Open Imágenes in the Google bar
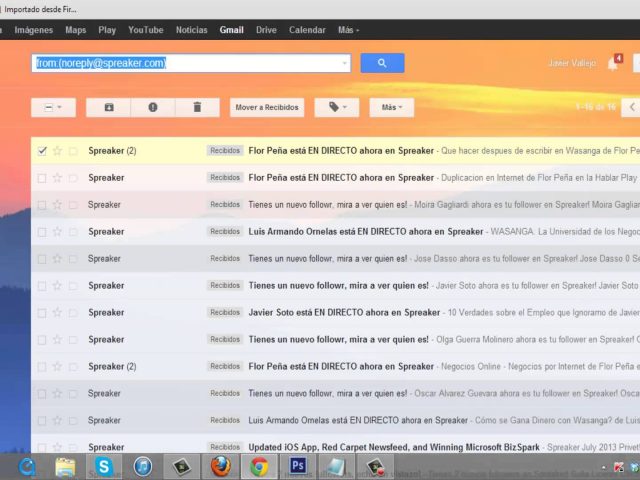 33,30
